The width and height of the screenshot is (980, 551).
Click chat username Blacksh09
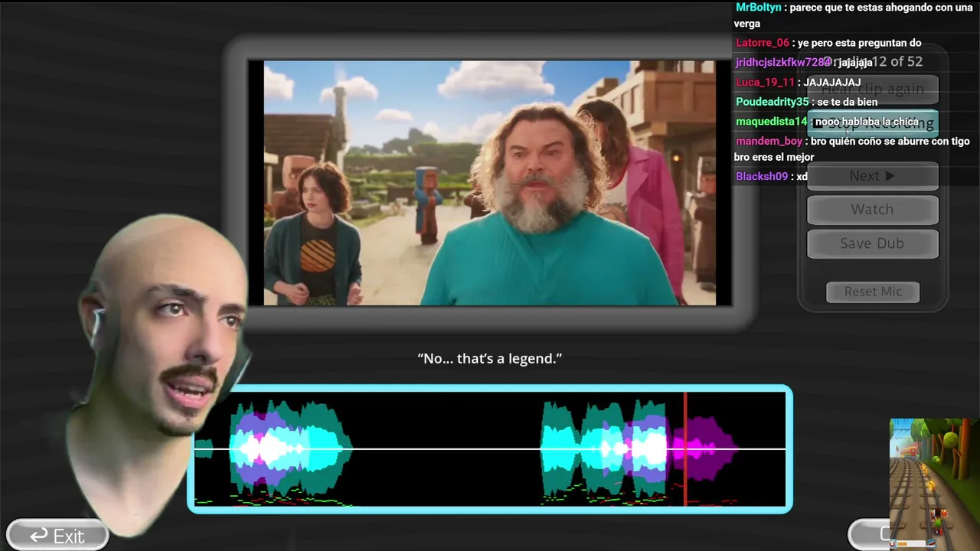762,176
